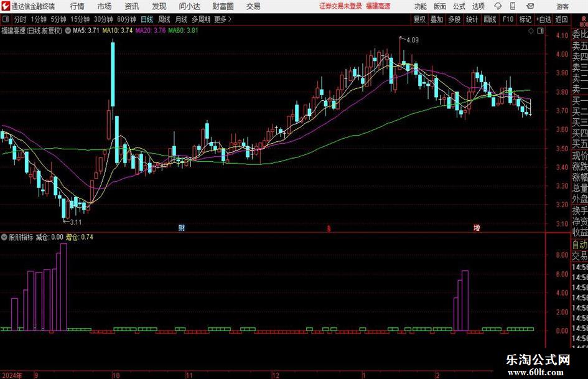Open the 发现 menu
Viewport: 588px width, 379px height.
point(159,6)
